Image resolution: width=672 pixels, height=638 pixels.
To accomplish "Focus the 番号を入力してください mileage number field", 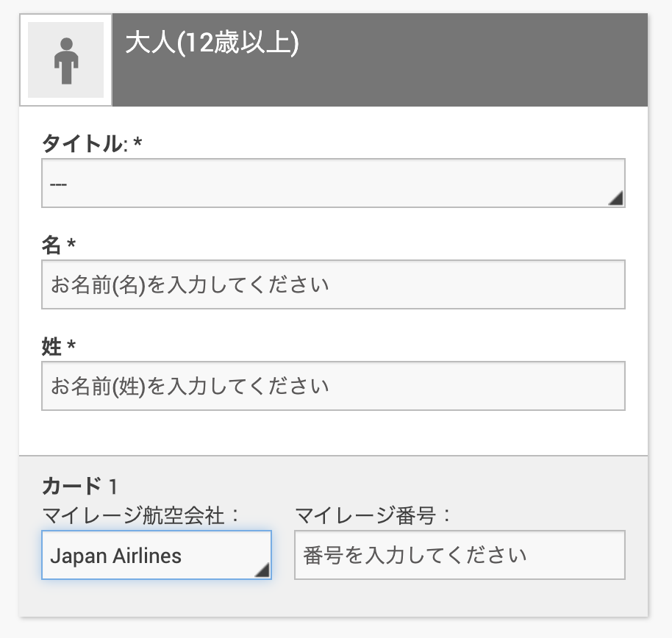I will 460,555.
